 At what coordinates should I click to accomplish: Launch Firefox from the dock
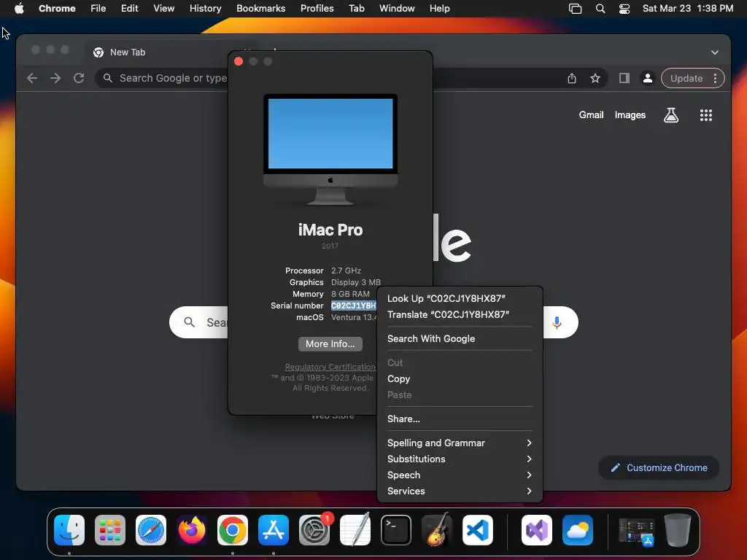pyautogui.click(x=192, y=530)
